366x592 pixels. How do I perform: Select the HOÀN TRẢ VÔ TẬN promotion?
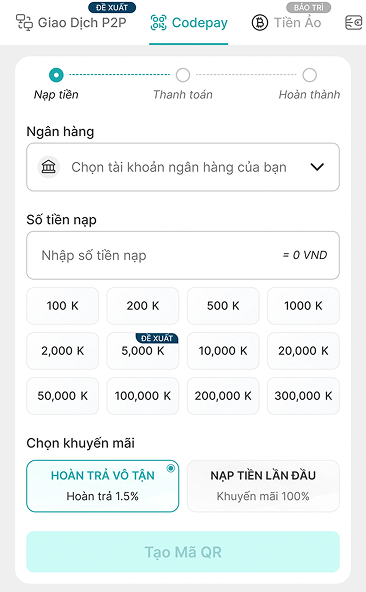coord(102,486)
